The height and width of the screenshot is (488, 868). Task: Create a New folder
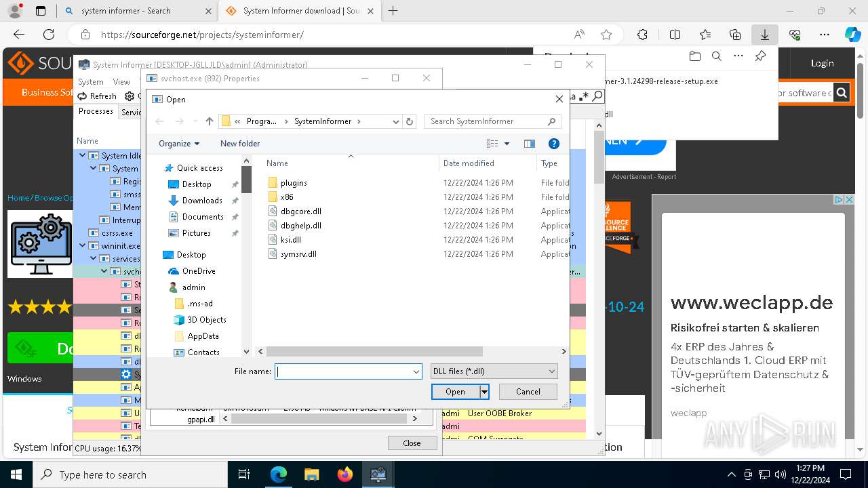pos(240,144)
